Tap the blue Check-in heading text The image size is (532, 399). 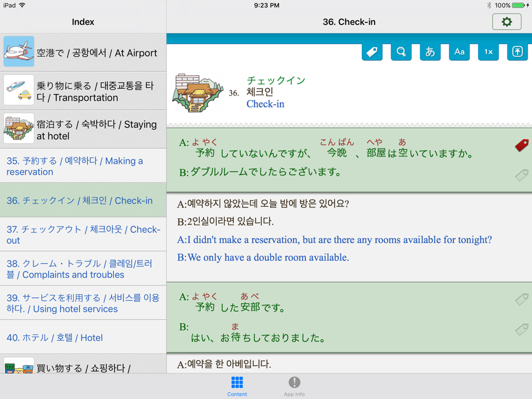pyautogui.click(x=265, y=104)
